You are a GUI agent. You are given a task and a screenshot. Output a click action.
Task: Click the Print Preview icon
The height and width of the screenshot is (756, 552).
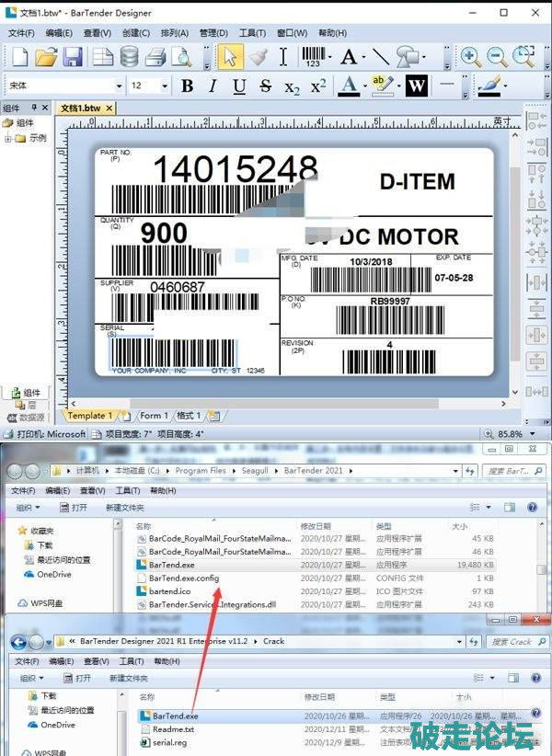pyautogui.click(x=180, y=57)
